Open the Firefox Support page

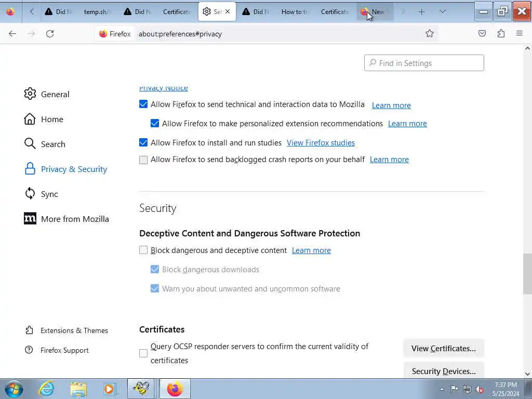[x=57, y=350]
